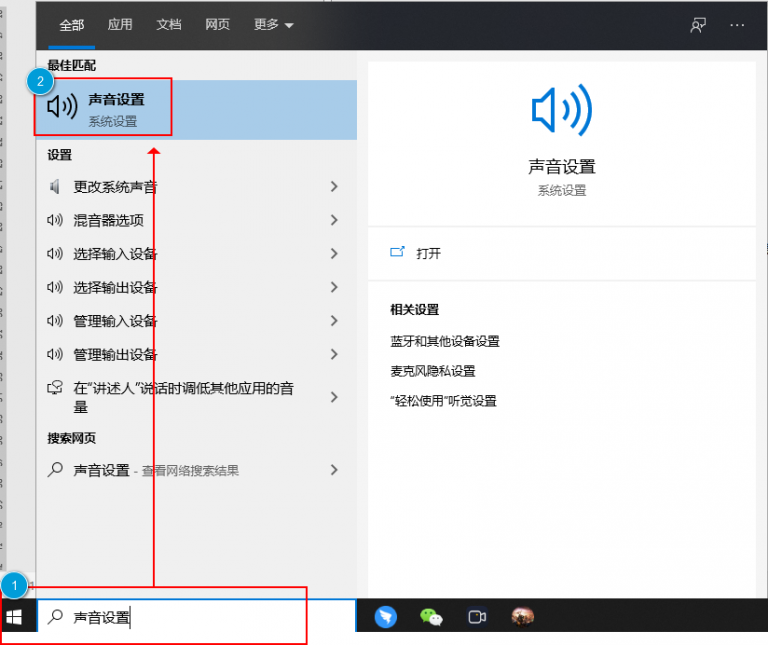The height and width of the screenshot is (645, 768).
Task: Expand the web search result chevron
Action: pos(334,470)
